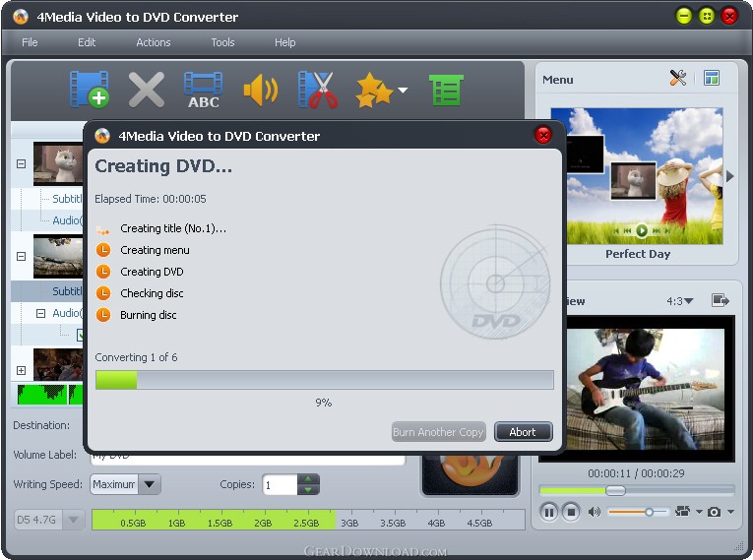Open the snapshot options dropdown arrow

pyautogui.click(x=730, y=512)
